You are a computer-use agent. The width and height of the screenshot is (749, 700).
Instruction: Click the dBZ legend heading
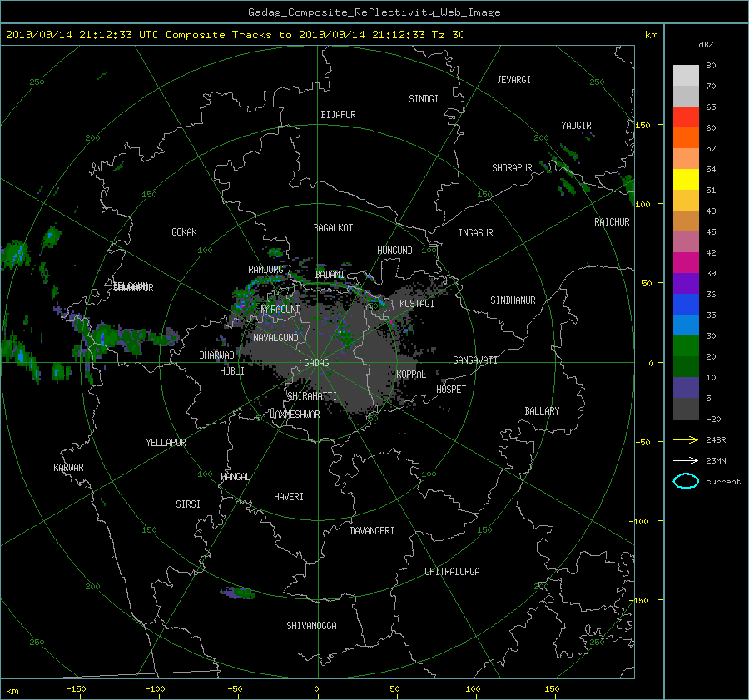[706, 45]
